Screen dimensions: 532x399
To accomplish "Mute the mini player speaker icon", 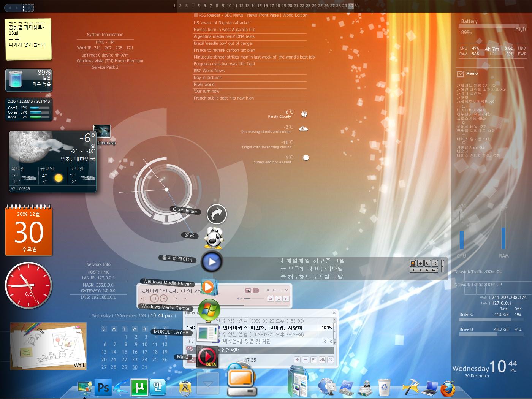I will pyautogui.click(x=239, y=299).
